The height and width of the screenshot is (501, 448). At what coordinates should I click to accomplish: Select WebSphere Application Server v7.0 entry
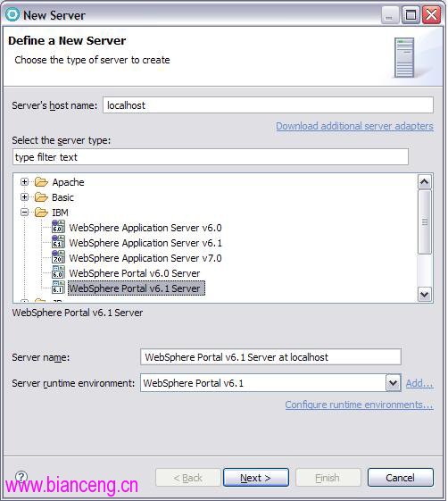145,258
